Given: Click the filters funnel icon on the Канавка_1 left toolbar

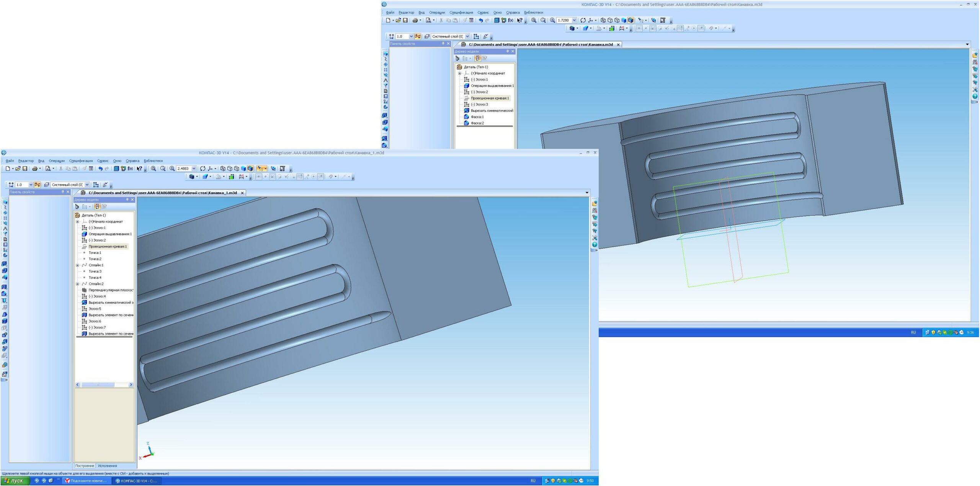Looking at the screenshot, I should pyautogui.click(x=5, y=234).
